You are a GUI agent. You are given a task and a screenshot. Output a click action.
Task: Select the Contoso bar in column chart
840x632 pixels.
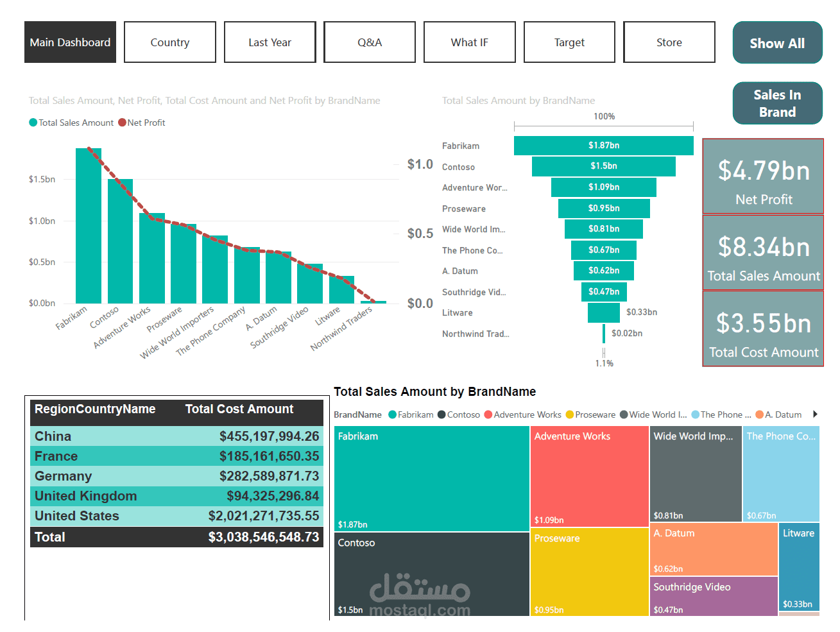(120, 241)
